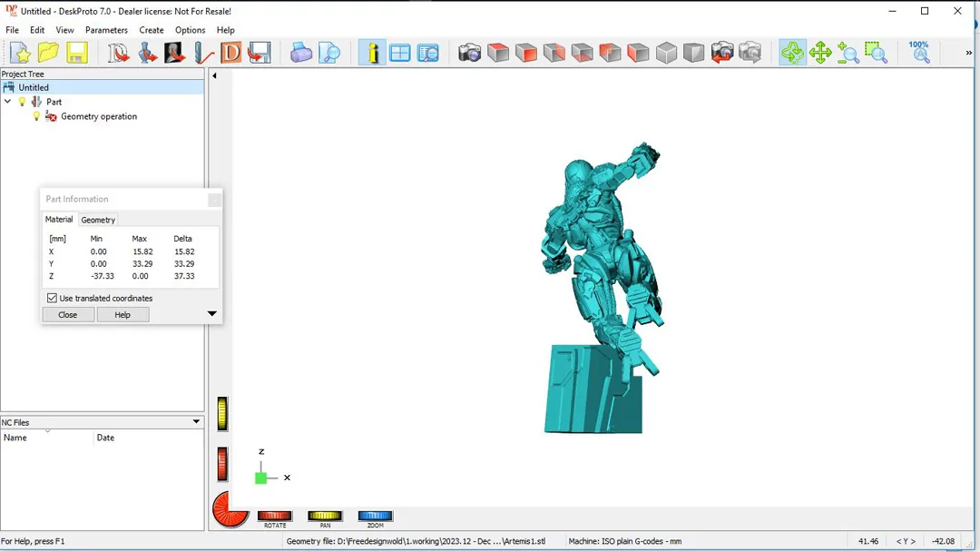Create a new project with the star-page icon

click(x=20, y=53)
